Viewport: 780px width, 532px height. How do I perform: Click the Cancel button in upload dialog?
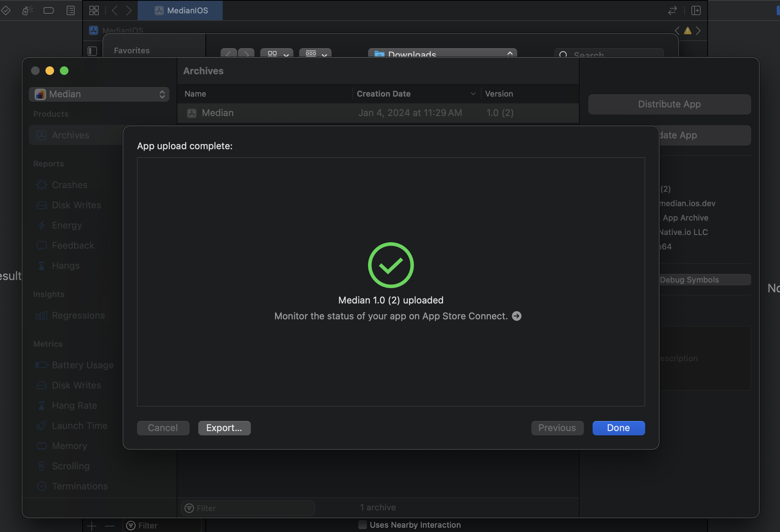[x=163, y=428]
